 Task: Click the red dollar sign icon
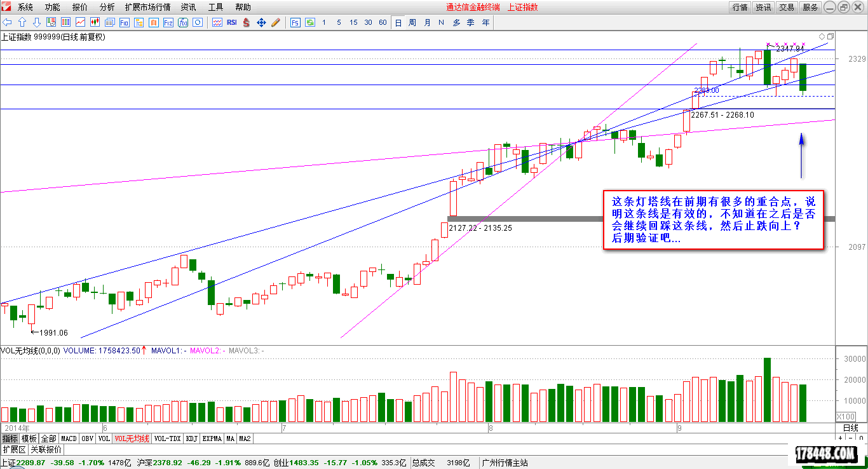pyautogui.click(x=246, y=22)
